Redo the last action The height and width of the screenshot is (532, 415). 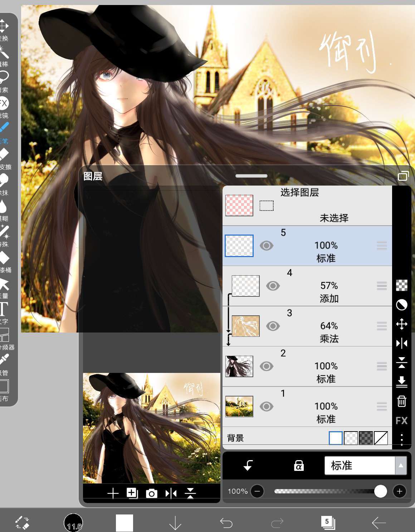point(277,523)
